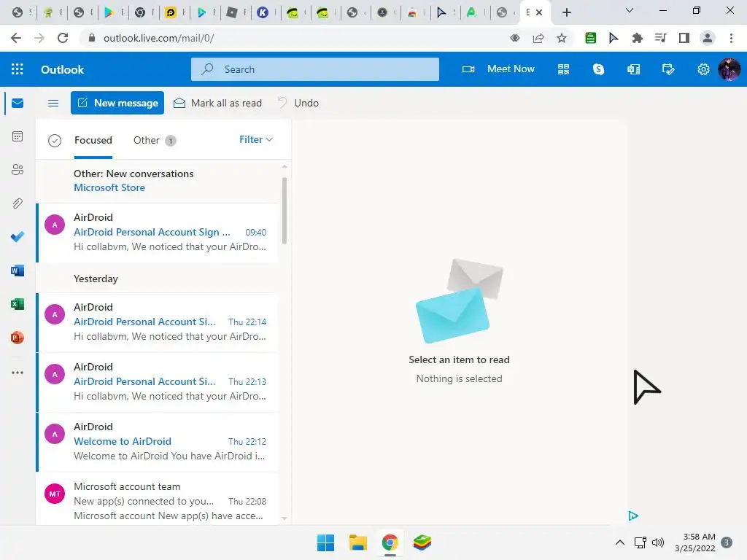
Task: Open BlueStacks from the taskbar
Action: 422,542
